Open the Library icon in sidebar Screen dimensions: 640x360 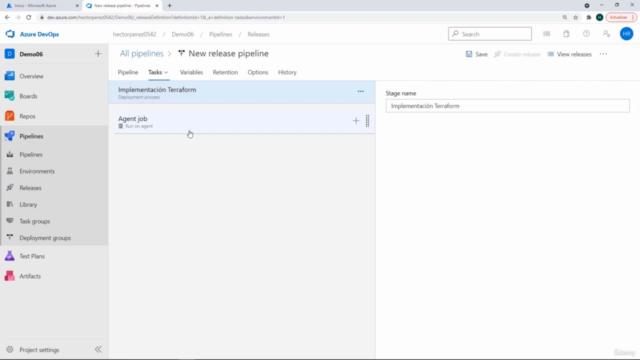pos(10,204)
